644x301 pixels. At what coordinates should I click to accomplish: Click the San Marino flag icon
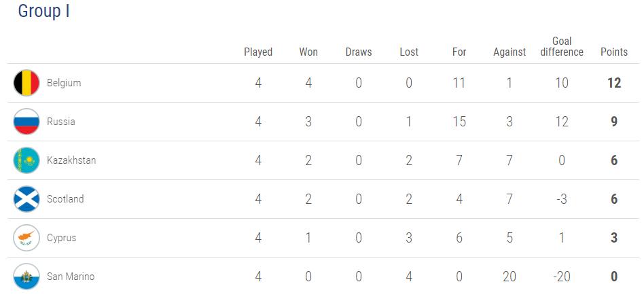[26, 277]
